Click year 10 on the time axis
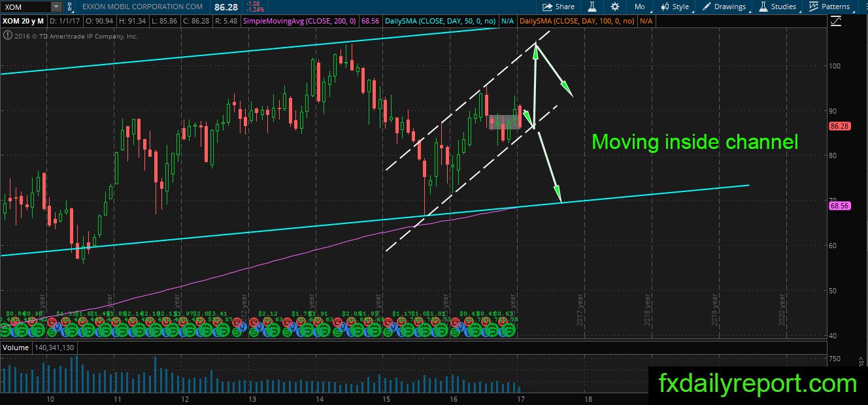Screen dimensions: 868x405 [x=49, y=398]
